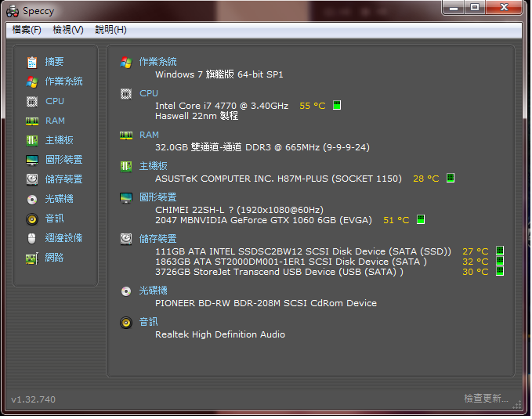This screenshot has height=419, width=532.
Task: Click the Realtek High Definition Audio text
Action: 220,334
